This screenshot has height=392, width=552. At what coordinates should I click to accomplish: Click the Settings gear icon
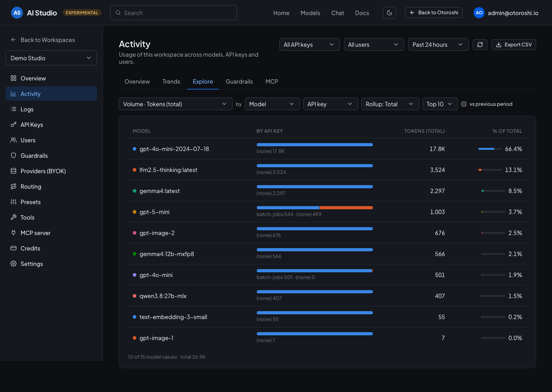13,264
